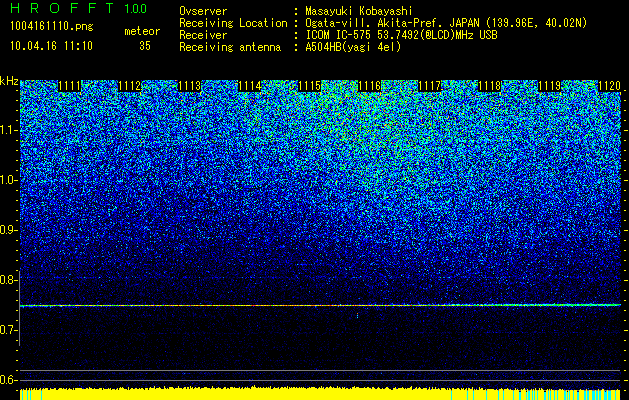629x400 pixels.
Task: Click the Receiving Location label
Action: tap(233, 23)
